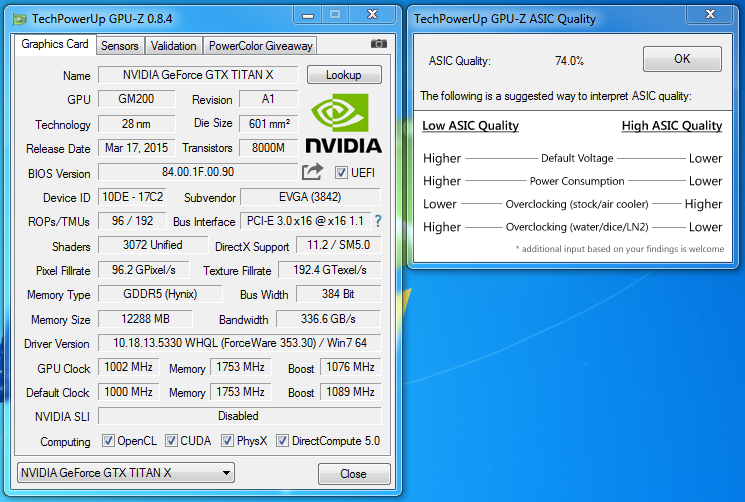Click the Bandwidth value 336.6 GB/s
The width and height of the screenshot is (745, 502).
328,319
